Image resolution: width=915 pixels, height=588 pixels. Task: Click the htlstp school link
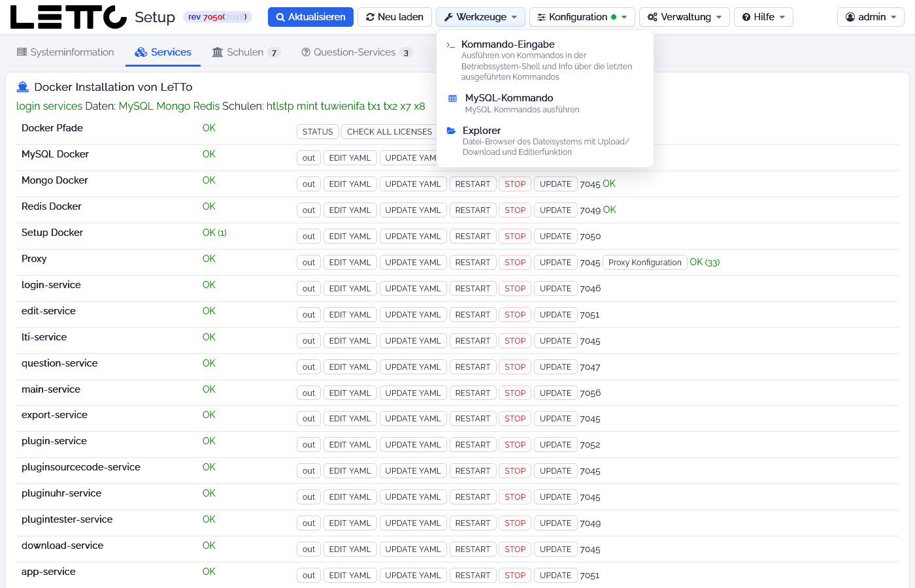pos(280,106)
